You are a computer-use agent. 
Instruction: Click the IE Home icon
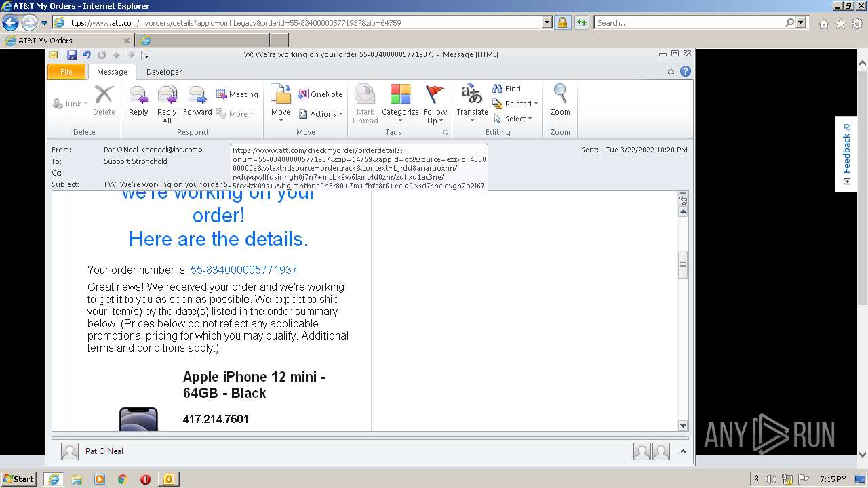(x=823, y=24)
